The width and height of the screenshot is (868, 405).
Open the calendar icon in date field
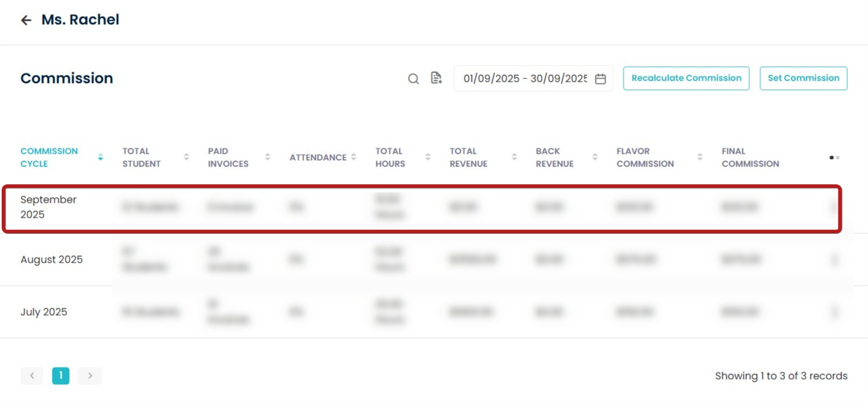[600, 79]
